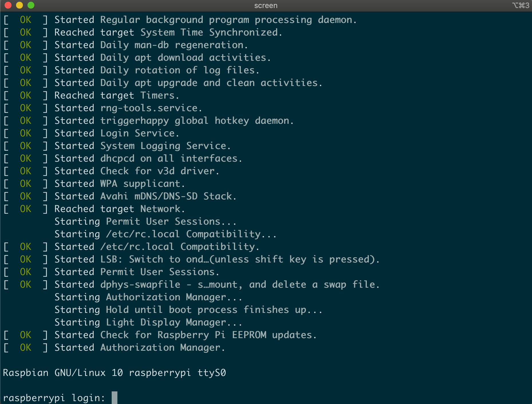The image size is (532, 404).
Task: Click the 'Started rng-tools.service.' text
Action: pos(128,108)
